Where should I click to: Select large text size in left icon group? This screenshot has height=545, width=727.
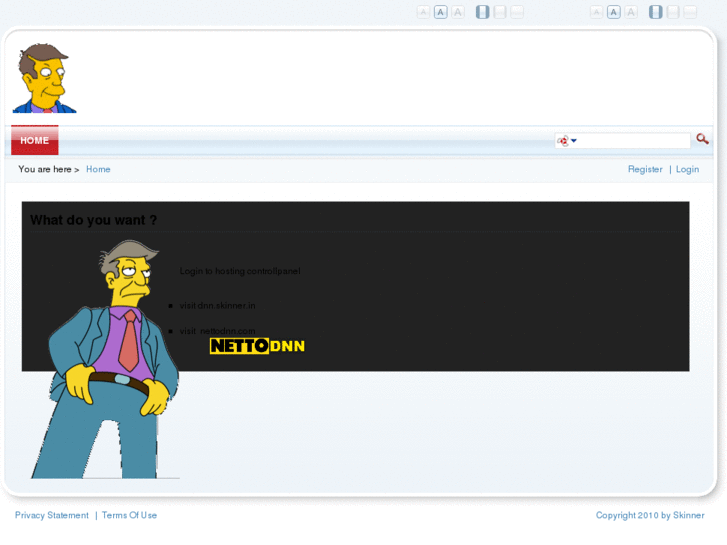tap(458, 12)
